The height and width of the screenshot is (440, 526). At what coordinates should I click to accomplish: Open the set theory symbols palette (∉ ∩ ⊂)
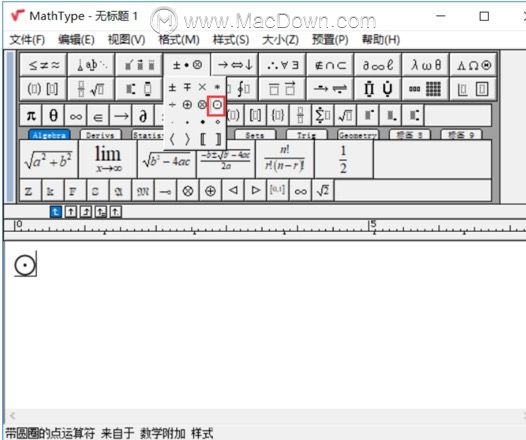[330, 65]
